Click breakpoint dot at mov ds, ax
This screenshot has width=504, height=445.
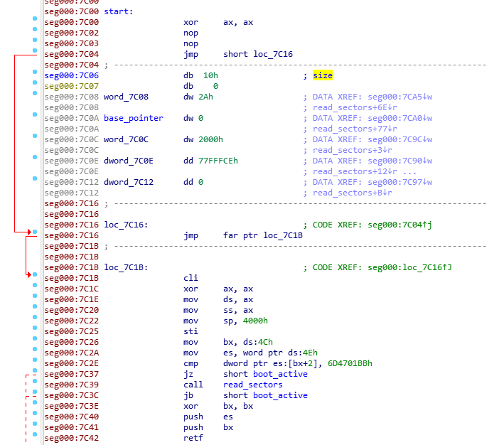pyautogui.click(x=35, y=296)
